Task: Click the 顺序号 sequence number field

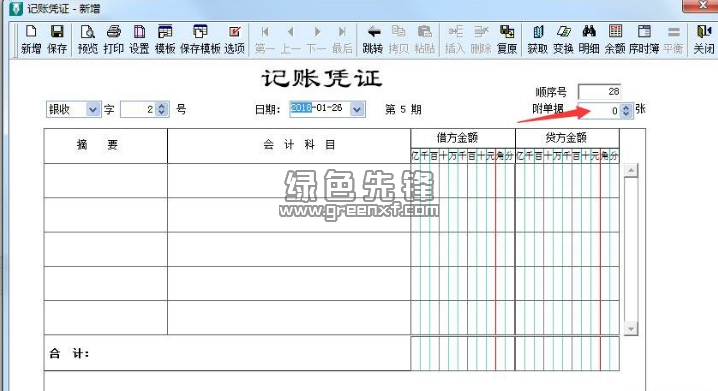Action: 599,92
